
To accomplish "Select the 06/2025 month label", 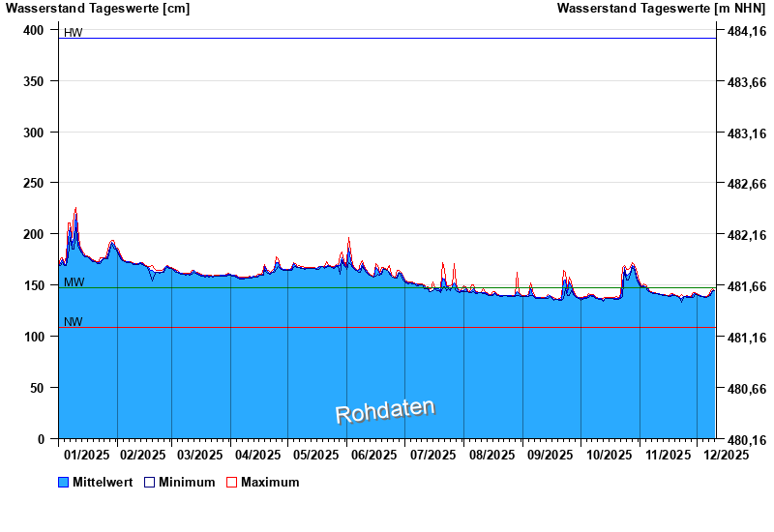I will pos(374,454).
